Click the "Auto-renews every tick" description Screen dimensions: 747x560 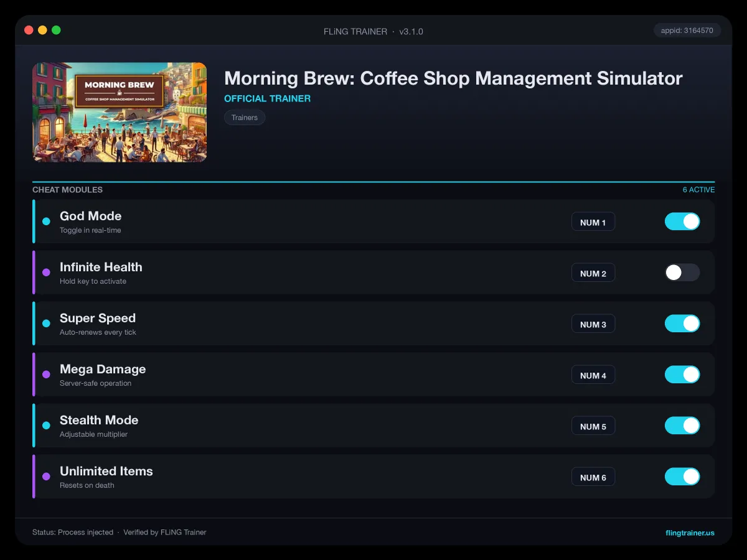pos(98,332)
